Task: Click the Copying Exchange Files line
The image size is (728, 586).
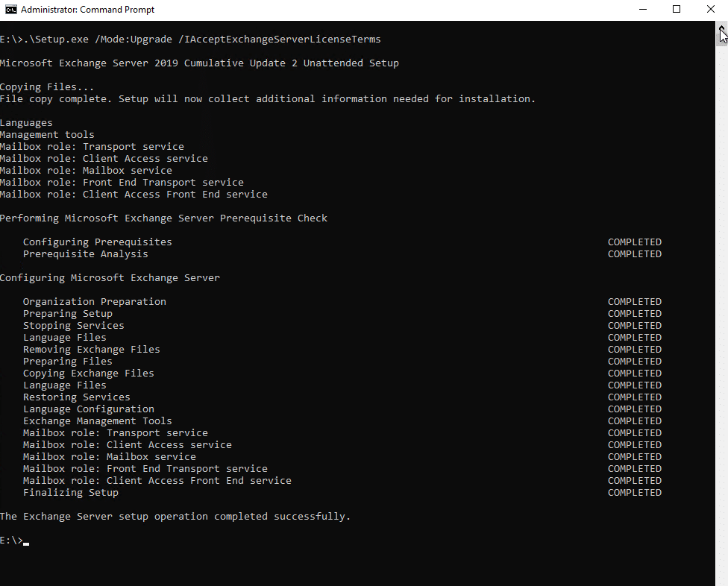Action: click(x=88, y=373)
